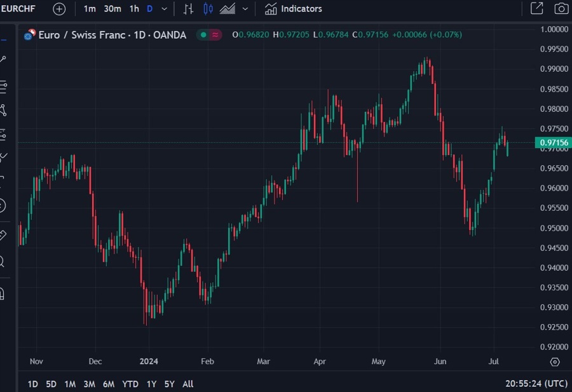Image resolution: width=572 pixels, height=392 pixels.
Task: Set the date range to 6M
Action: [x=109, y=384]
